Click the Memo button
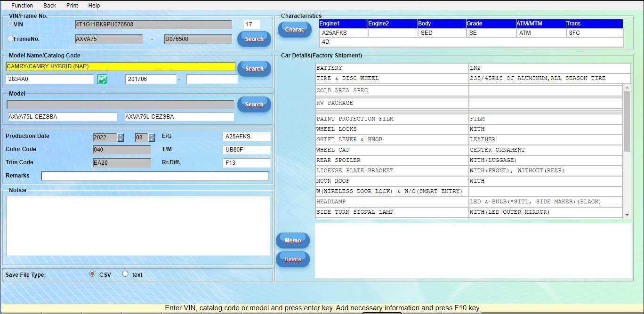 [x=292, y=240]
